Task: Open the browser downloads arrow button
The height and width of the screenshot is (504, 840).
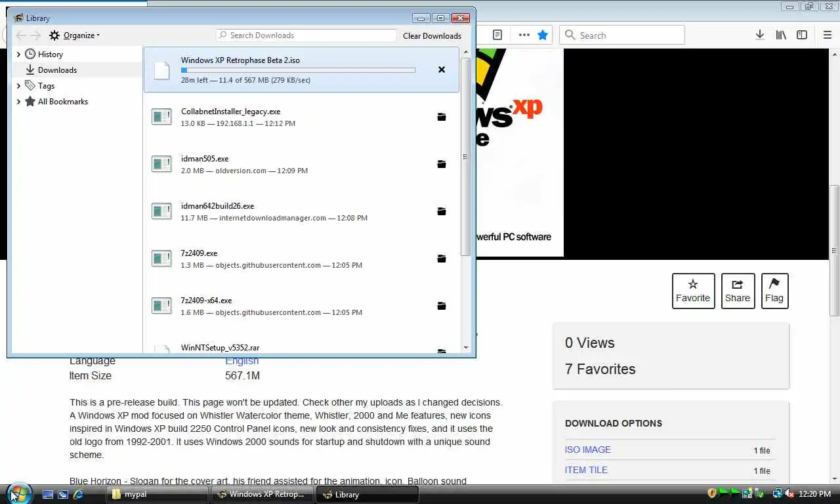Action: click(759, 35)
